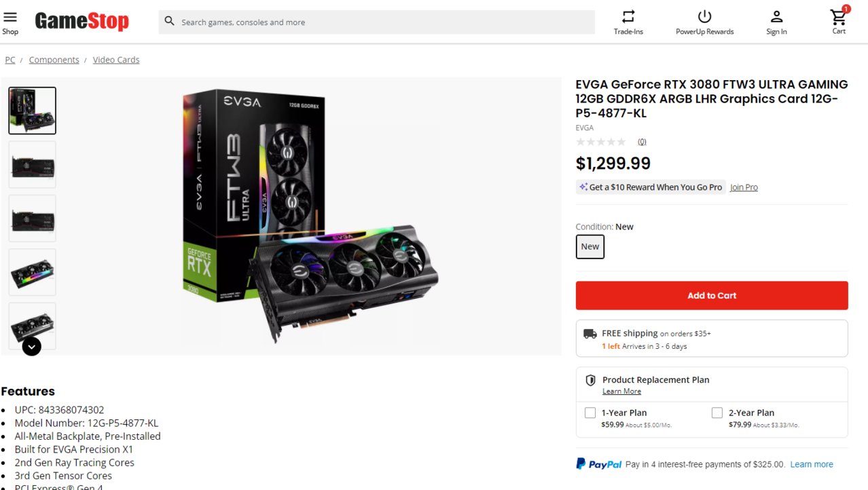Go to Video Cards breadcrumb
Viewport: 868px width, 490px height.
(116, 60)
